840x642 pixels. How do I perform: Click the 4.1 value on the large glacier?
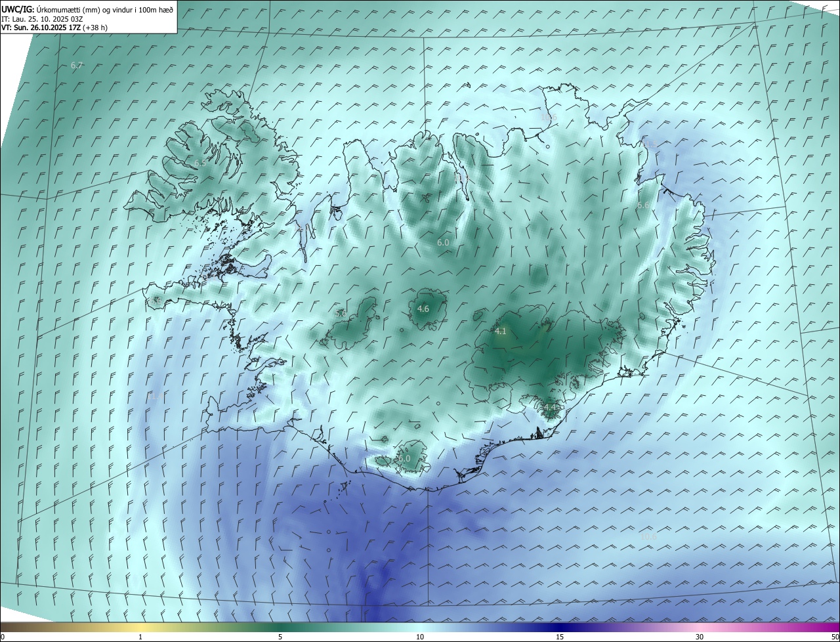coord(500,332)
